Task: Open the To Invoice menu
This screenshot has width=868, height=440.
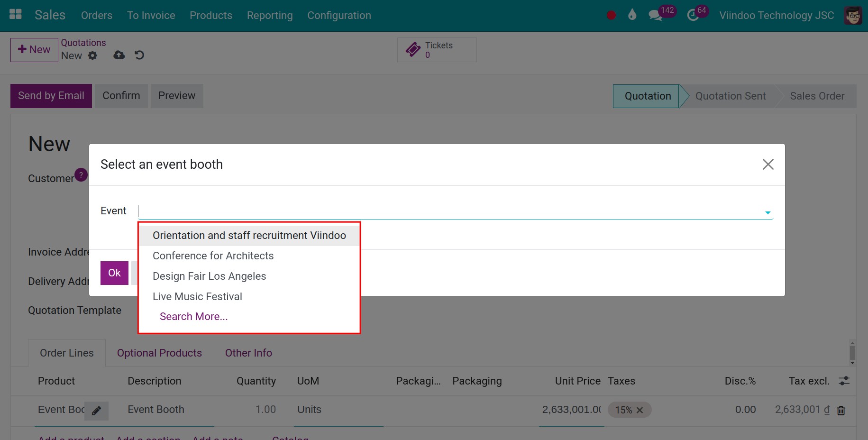Action: pyautogui.click(x=151, y=16)
